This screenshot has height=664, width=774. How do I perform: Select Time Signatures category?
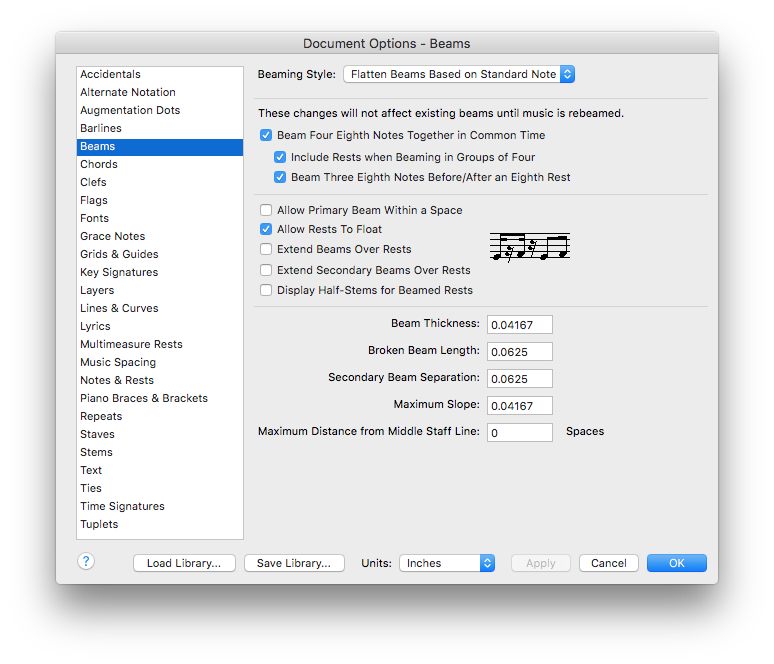160,507
